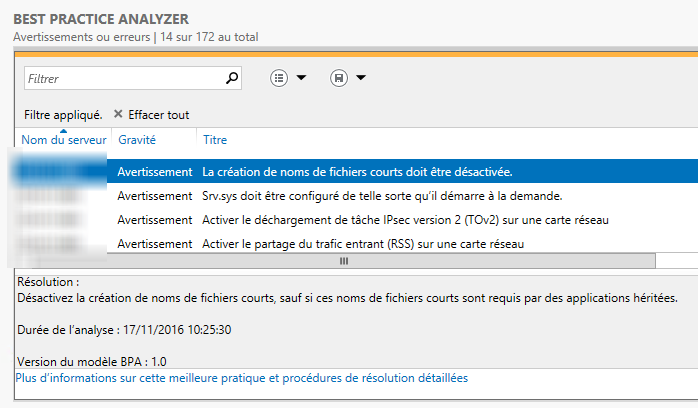The width and height of the screenshot is (698, 408).
Task: Focus the Filtrer text field
Action: (120, 77)
